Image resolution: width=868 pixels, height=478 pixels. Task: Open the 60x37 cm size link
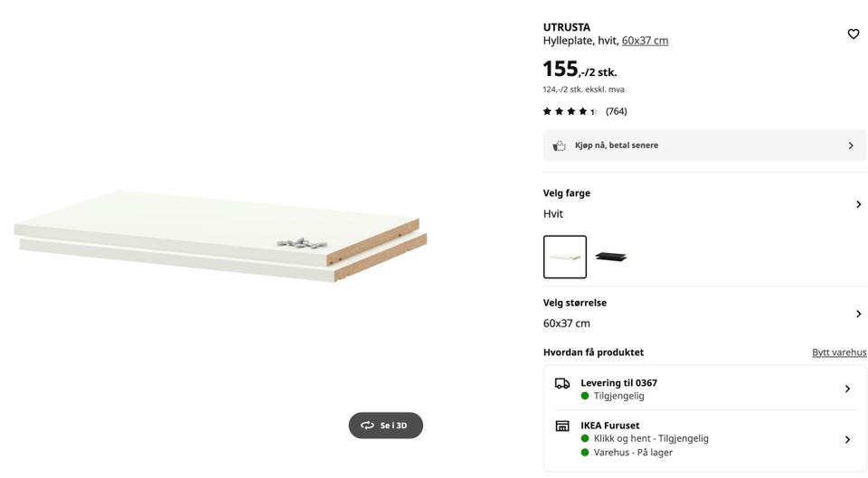click(x=645, y=41)
